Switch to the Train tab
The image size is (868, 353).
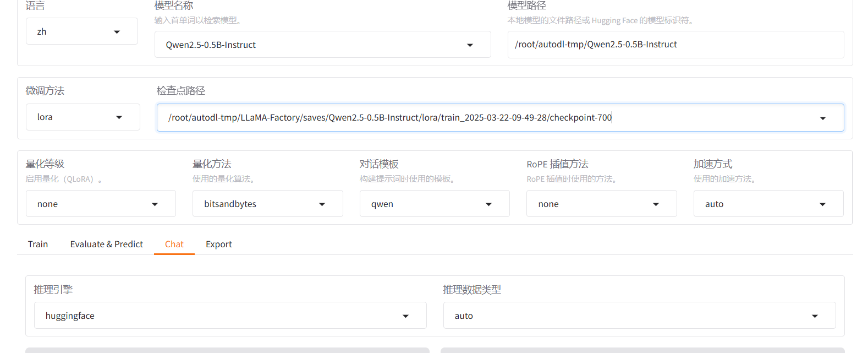[38, 244]
